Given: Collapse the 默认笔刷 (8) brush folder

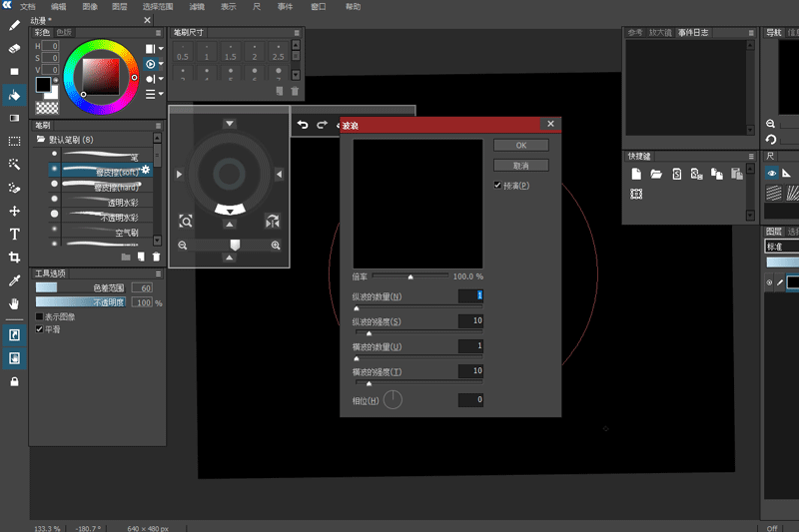Looking at the screenshot, I should 41,139.
